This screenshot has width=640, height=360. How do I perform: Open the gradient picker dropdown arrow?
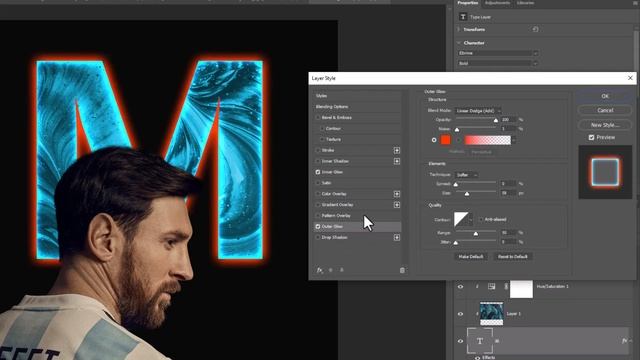click(x=513, y=140)
